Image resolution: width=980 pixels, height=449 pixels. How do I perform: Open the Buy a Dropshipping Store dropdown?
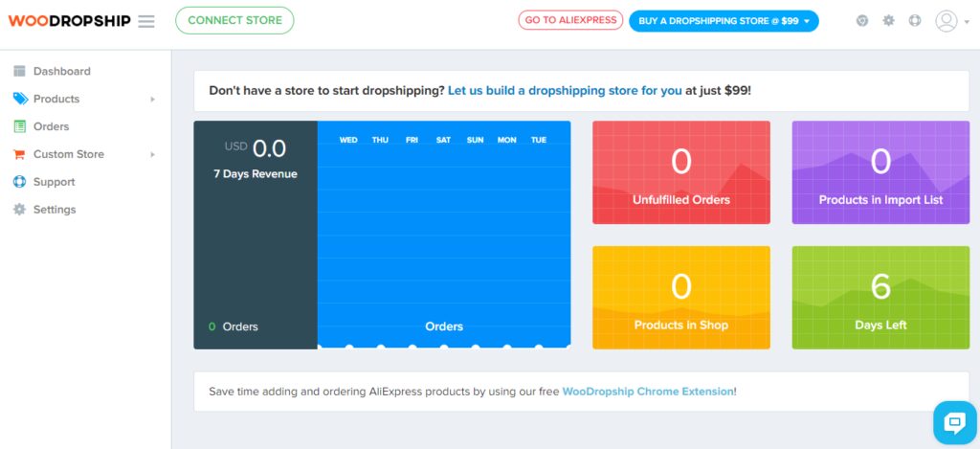tap(724, 21)
